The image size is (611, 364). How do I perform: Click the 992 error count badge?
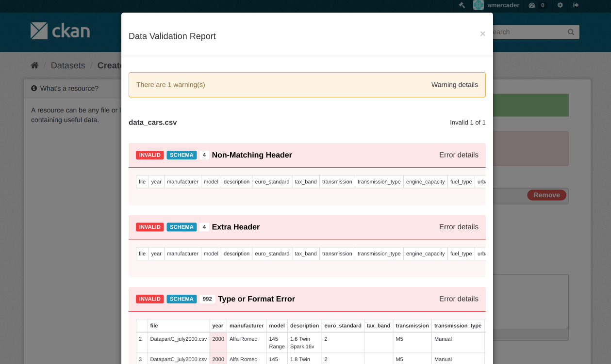coord(207,299)
